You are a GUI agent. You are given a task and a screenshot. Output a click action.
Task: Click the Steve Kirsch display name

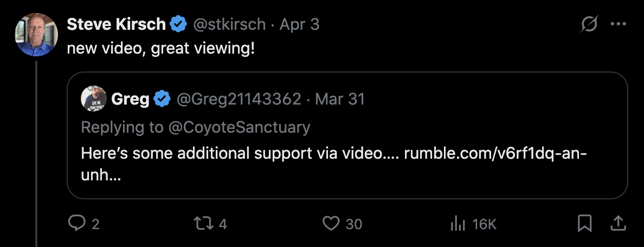[x=116, y=24]
